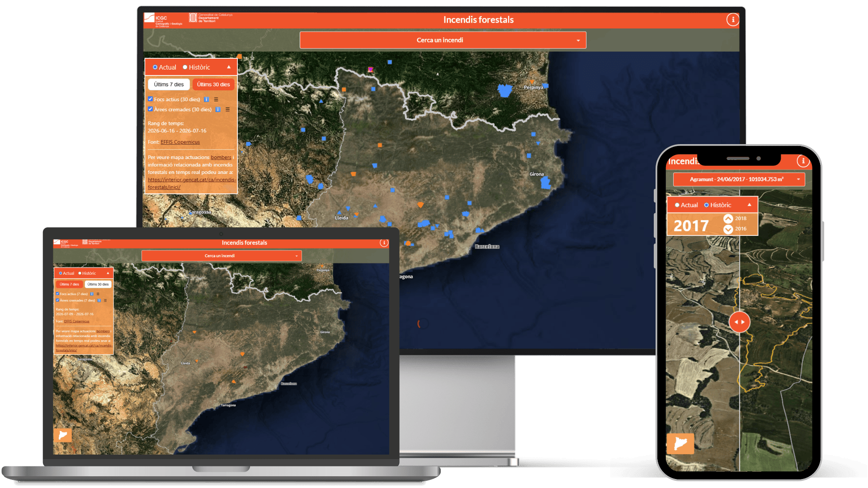Click the large blue burned area near Perpinyà
This screenshot has height=488, width=868.
tap(505, 90)
